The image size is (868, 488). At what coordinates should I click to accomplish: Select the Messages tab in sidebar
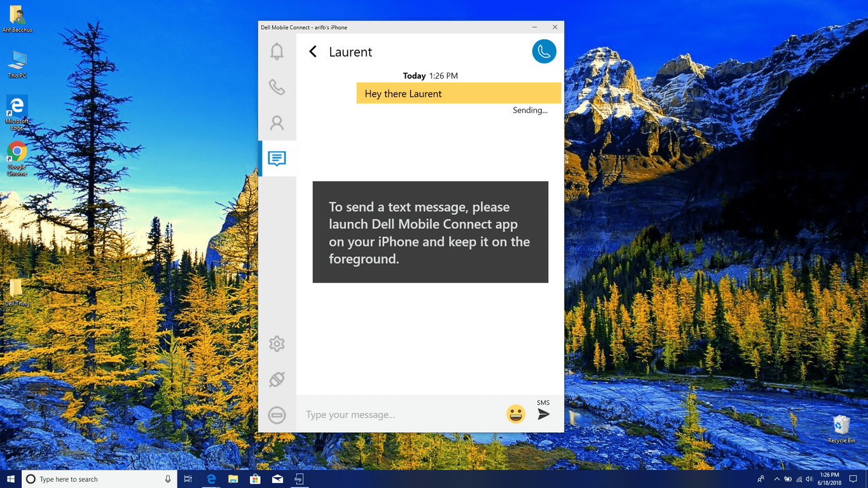(x=277, y=158)
